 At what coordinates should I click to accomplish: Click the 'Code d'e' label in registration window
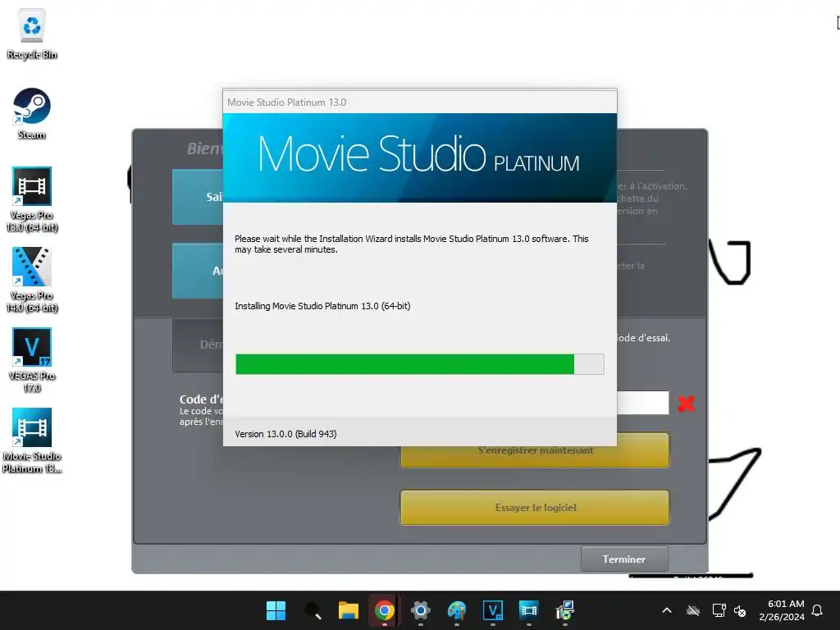pyautogui.click(x=201, y=399)
